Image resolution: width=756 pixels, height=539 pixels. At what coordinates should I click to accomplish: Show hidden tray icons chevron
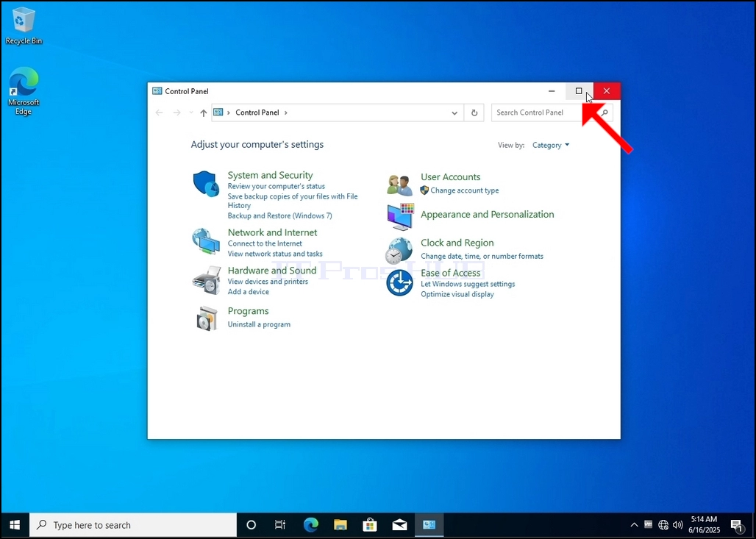[x=634, y=524]
